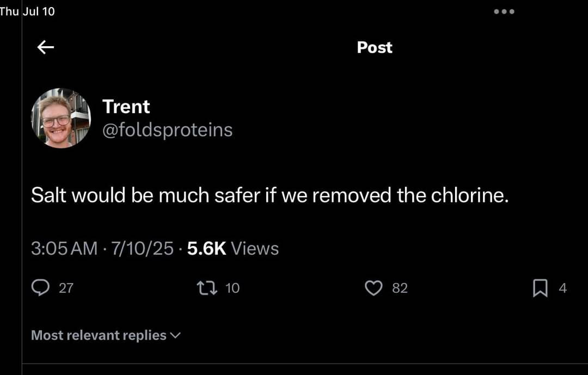Like the post with the heart icon

point(373,288)
